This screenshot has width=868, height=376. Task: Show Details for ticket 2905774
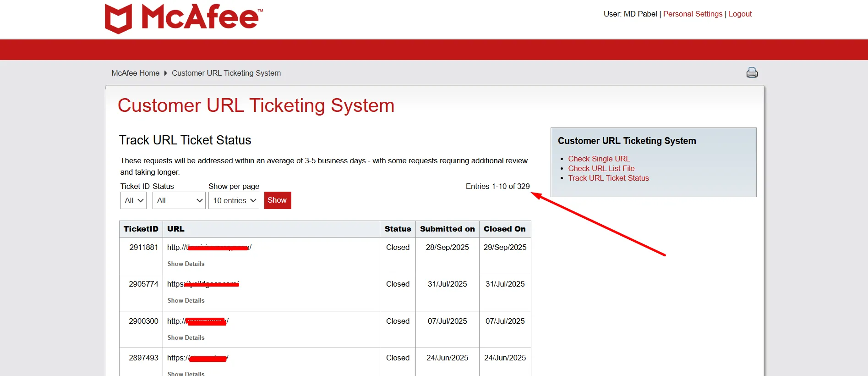coord(186,300)
